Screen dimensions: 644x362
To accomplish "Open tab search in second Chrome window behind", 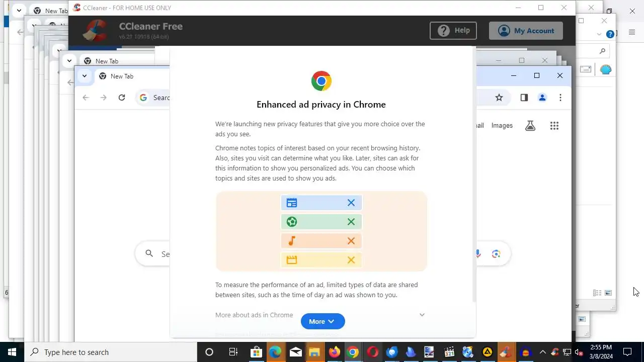I will (x=69, y=61).
